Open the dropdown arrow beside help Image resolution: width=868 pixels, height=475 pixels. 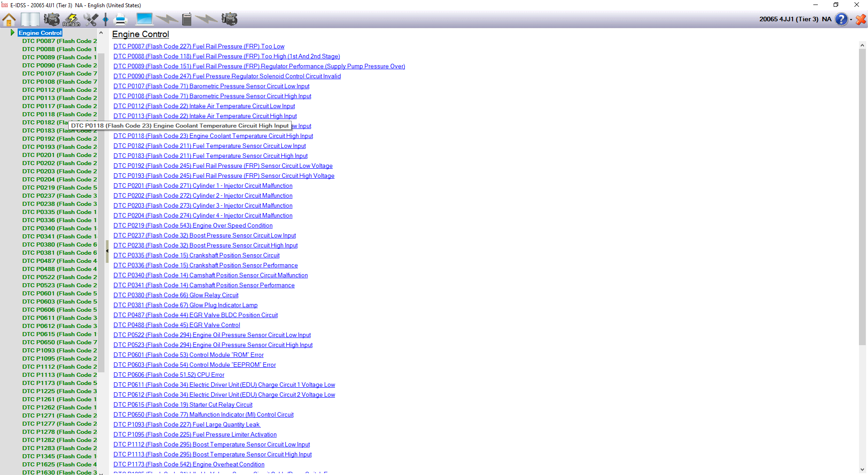(x=851, y=19)
